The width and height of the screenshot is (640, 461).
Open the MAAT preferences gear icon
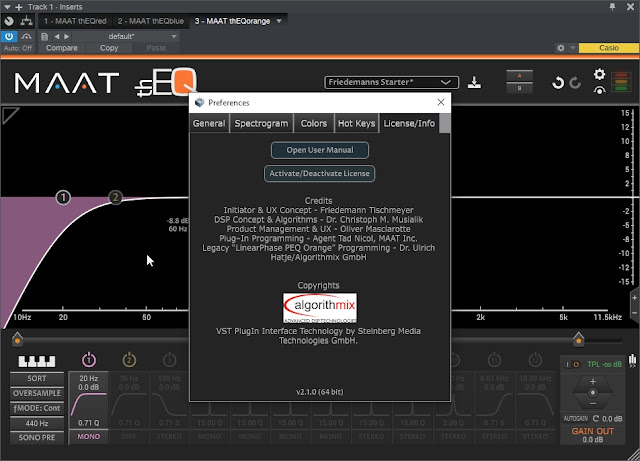coord(599,74)
